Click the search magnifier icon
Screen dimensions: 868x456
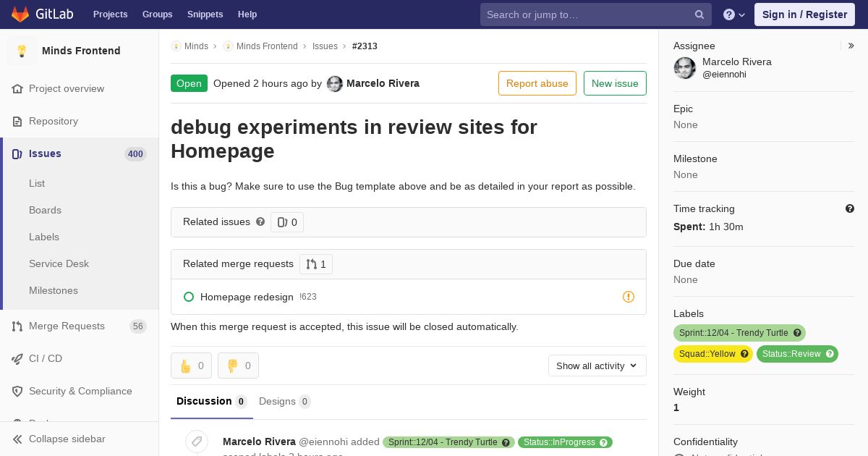pos(699,14)
